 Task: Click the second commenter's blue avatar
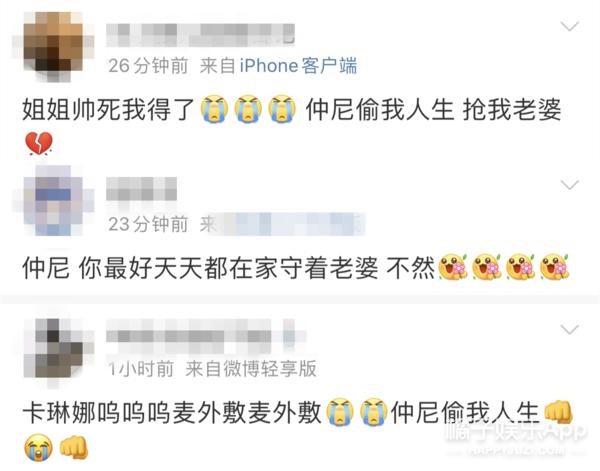click(x=53, y=200)
